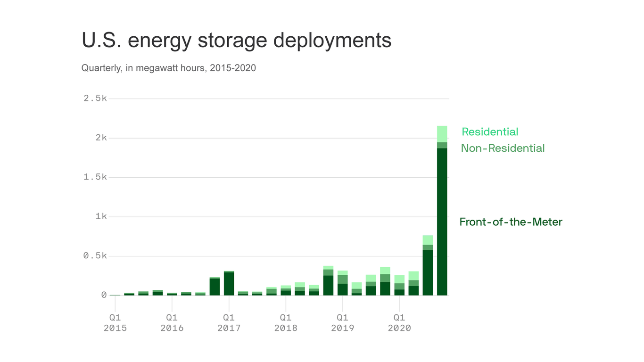The height and width of the screenshot is (362, 644).
Task: Select the Non-Residential legend label
Action: (x=503, y=148)
